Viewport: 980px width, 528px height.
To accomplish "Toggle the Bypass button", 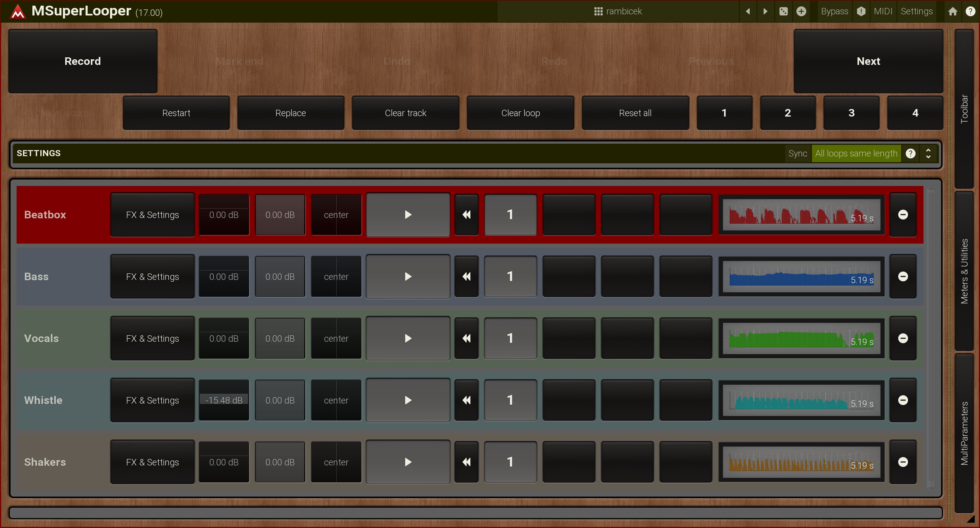I will tap(834, 11).
